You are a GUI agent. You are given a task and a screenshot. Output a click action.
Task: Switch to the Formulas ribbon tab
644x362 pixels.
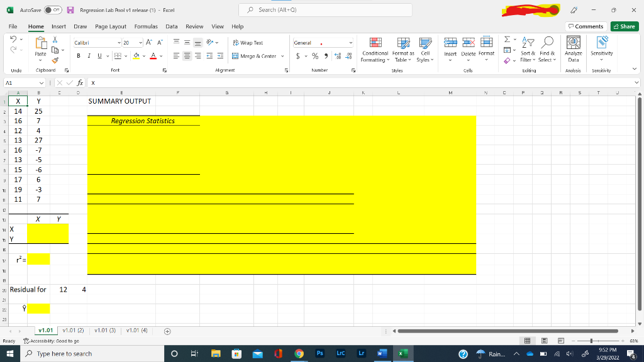146,26
